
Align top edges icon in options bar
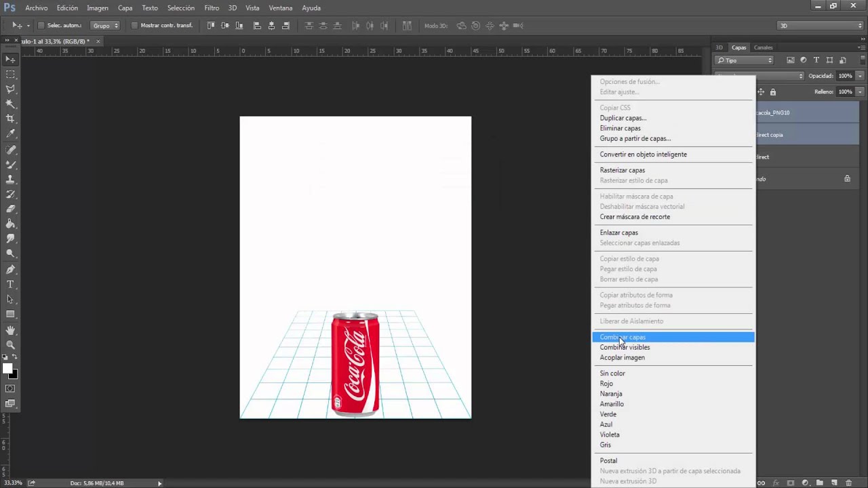coord(211,26)
